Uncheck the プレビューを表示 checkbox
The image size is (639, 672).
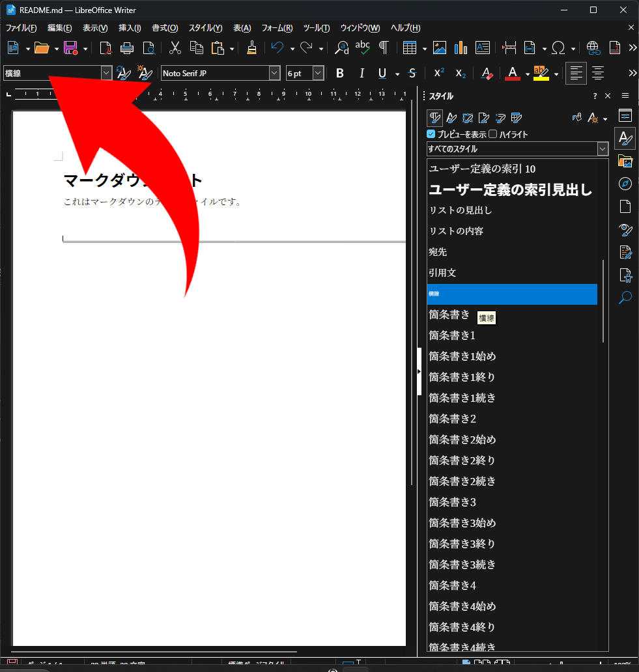(x=431, y=134)
